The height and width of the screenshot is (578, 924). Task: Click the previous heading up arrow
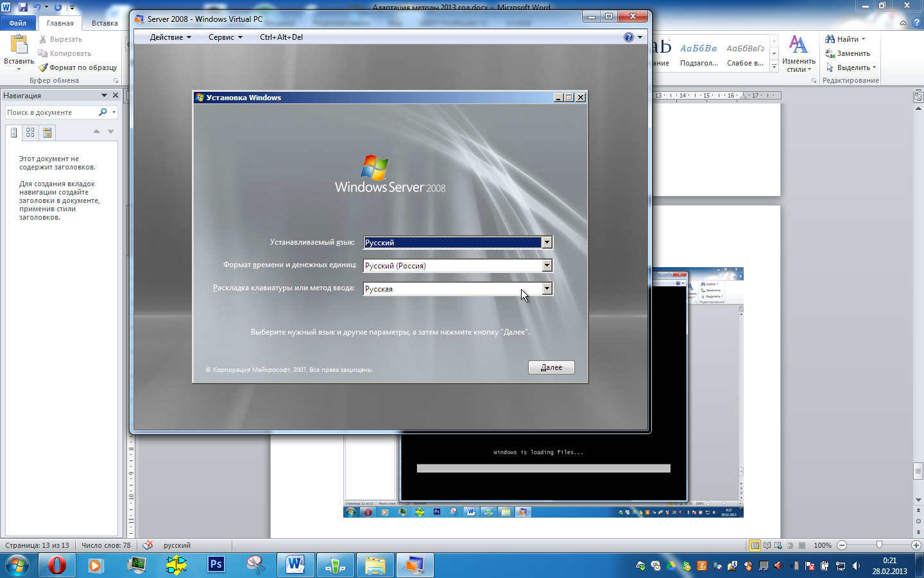[96, 131]
